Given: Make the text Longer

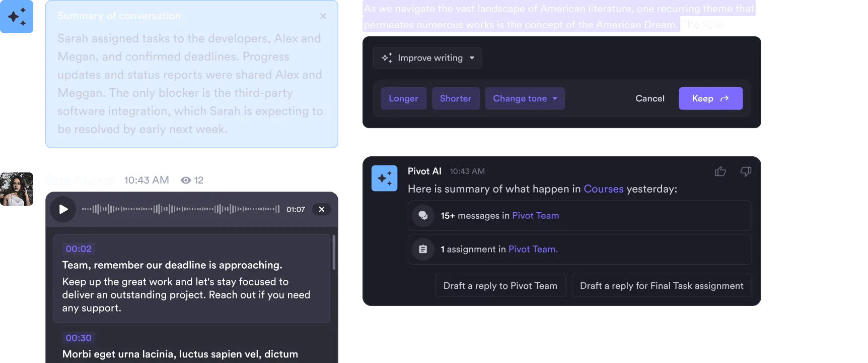Looking at the screenshot, I should [403, 99].
